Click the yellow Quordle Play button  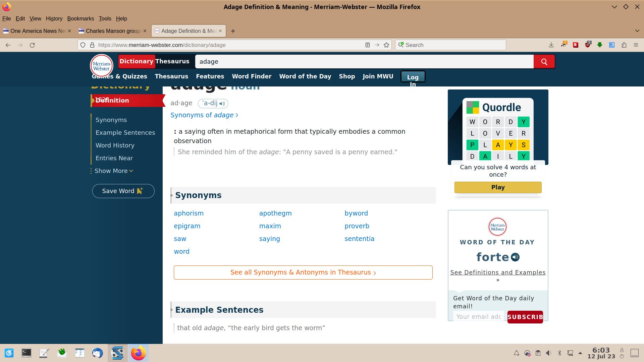tap(497, 187)
